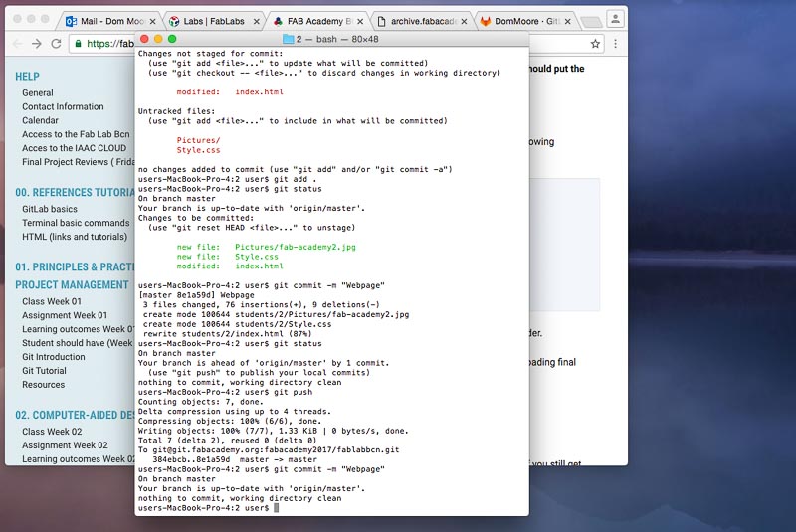Click Chrome forward arrow
796x532 pixels.
[x=36, y=44]
